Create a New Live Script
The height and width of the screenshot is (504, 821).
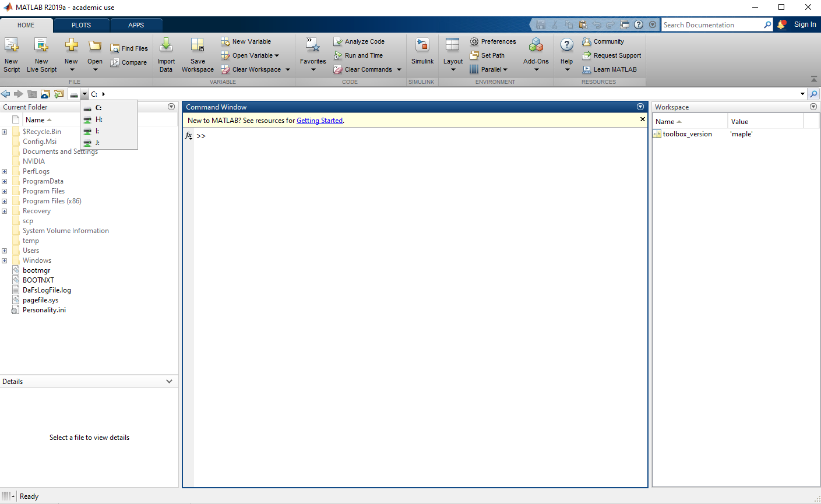(41, 55)
